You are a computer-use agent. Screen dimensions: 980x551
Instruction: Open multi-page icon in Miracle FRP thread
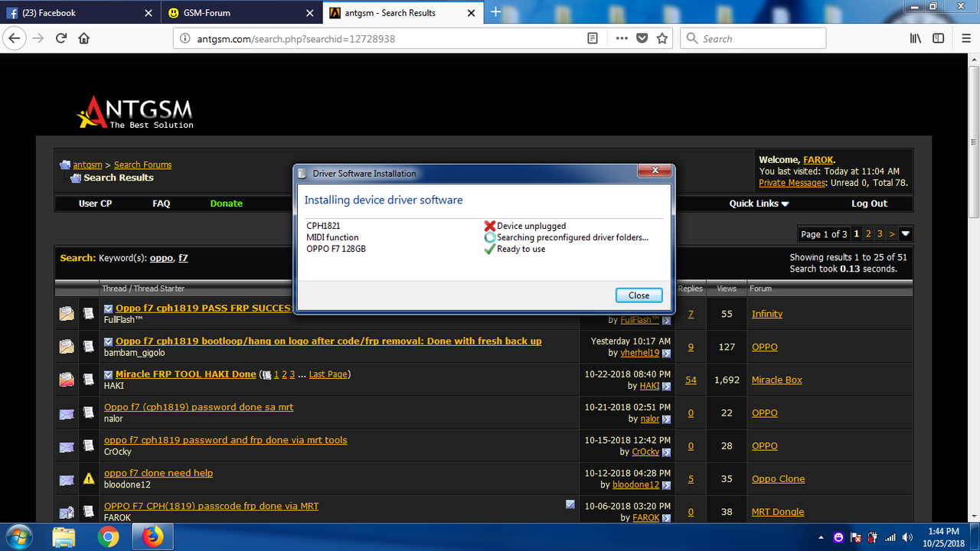tap(266, 374)
